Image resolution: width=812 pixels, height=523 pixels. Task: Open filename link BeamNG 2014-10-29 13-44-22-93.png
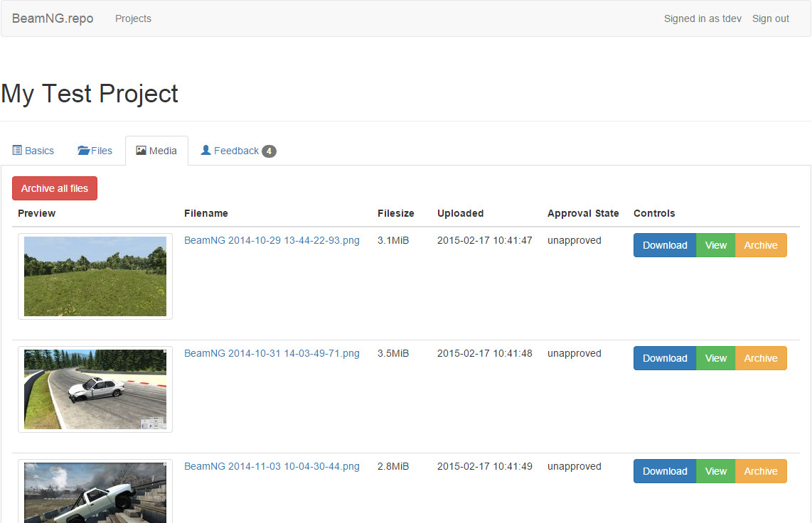click(272, 241)
